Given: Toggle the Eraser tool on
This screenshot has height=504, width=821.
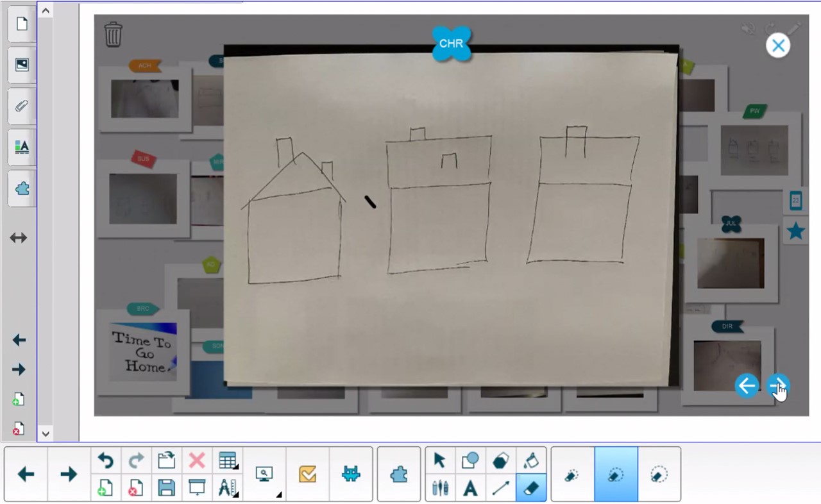Looking at the screenshot, I should click(532, 489).
